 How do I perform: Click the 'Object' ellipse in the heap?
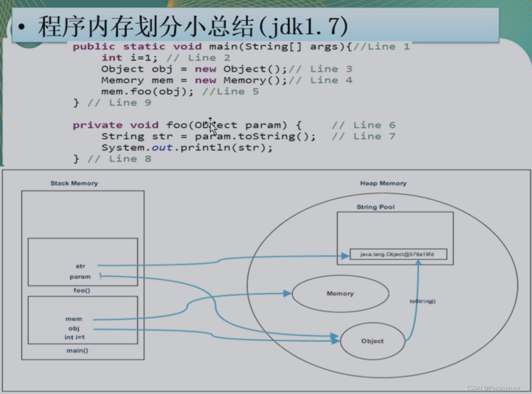click(373, 341)
